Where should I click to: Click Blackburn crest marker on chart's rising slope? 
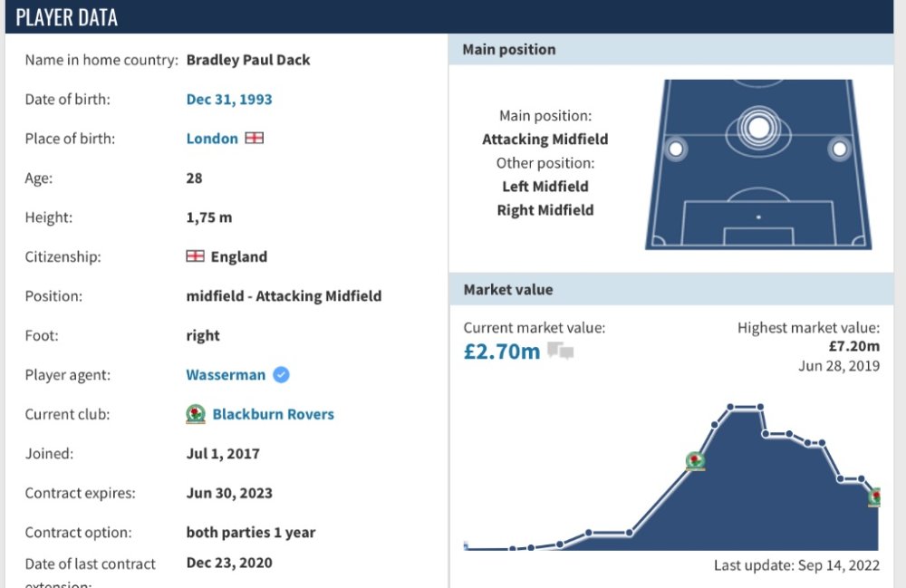695,461
